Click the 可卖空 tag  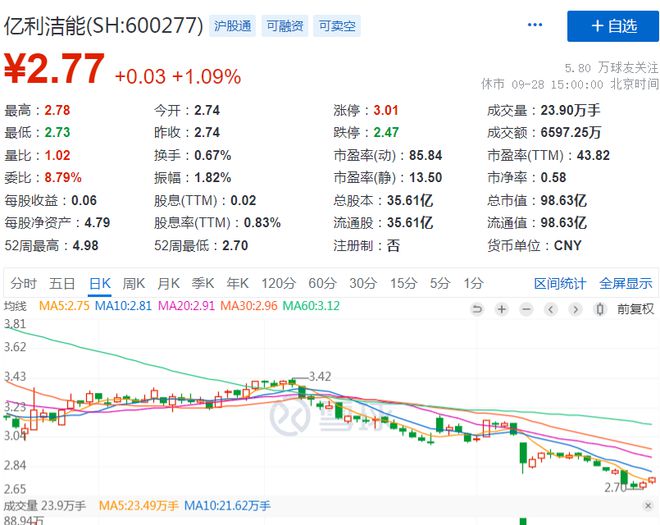[x=337, y=26]
